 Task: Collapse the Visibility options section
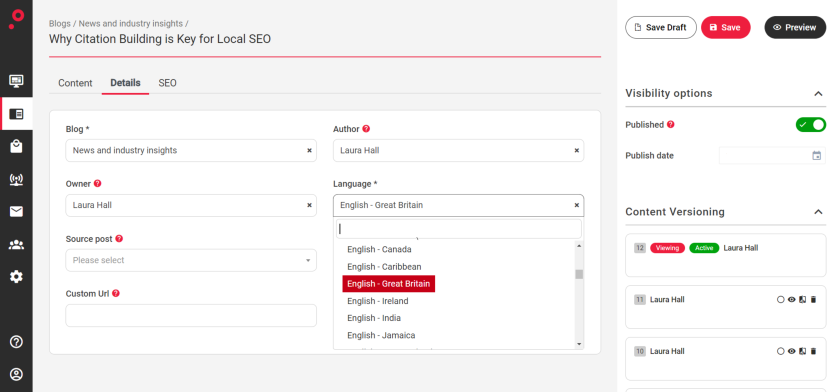pos(818,94)
